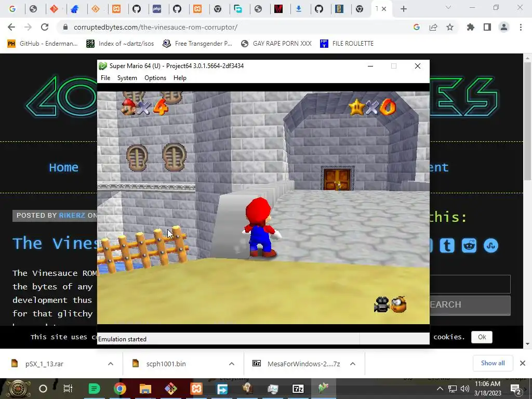
Task: Open the Chrome extensions puzzle menu
Action: pyautogui.click(x=471, y=27)
